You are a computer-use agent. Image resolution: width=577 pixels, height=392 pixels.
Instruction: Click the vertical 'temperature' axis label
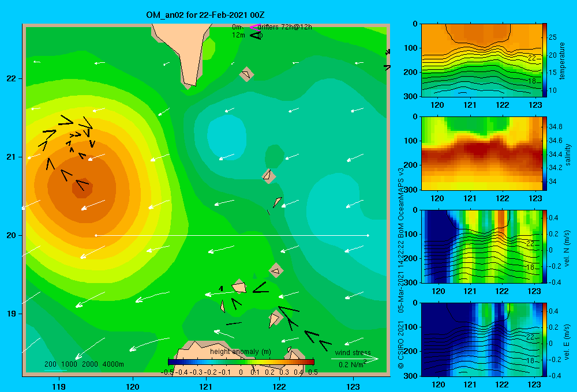(562, 61)
